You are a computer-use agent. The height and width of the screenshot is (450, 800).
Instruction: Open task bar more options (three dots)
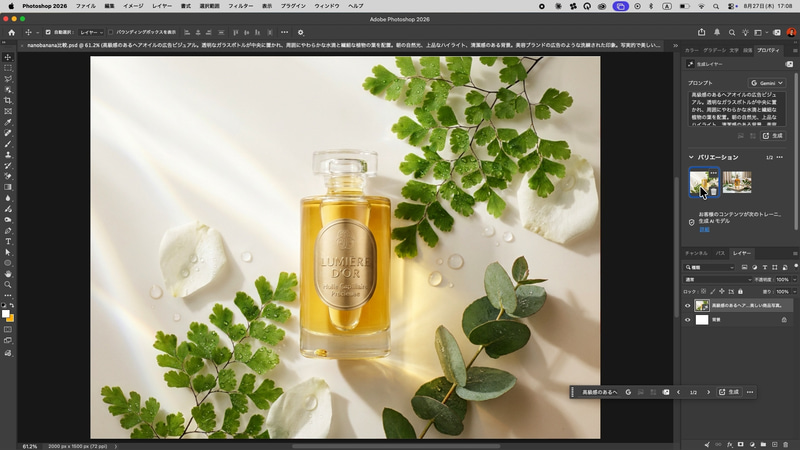749,392
